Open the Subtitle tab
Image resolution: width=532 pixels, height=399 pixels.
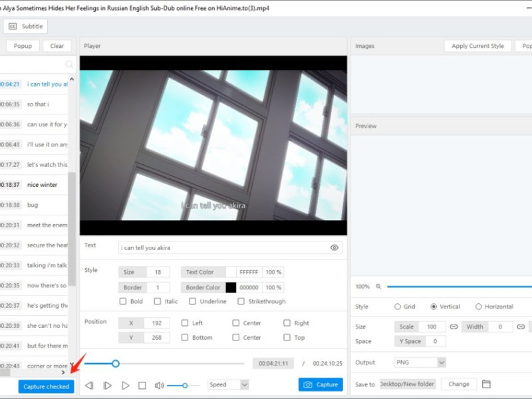pos(25,26)
